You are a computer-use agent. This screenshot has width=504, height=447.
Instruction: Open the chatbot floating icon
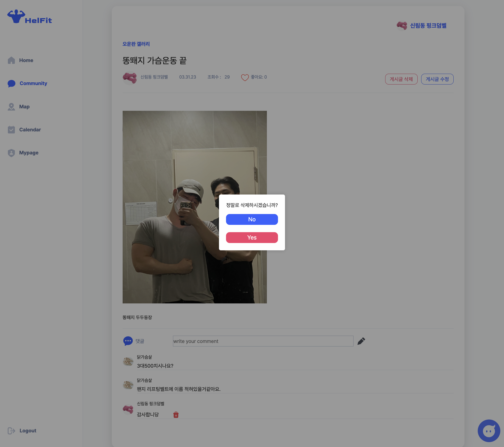pyautogui.click(x=489, y=431)
